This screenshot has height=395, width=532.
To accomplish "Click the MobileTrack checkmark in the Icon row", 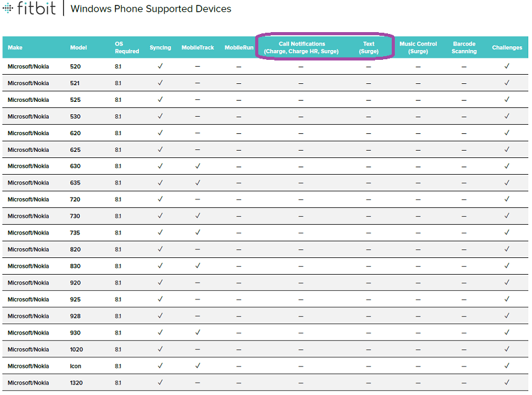I will point(198,365).
